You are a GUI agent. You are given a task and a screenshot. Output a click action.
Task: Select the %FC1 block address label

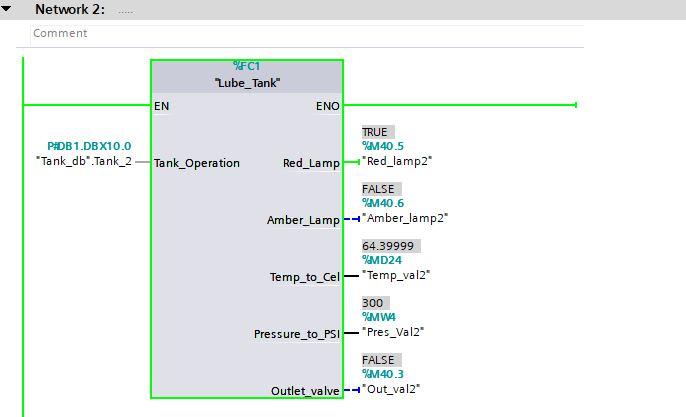(x=247, y=66)
